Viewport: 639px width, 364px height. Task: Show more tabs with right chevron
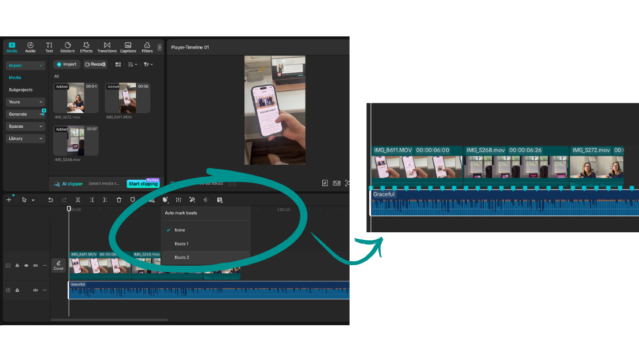pos(159,47)
